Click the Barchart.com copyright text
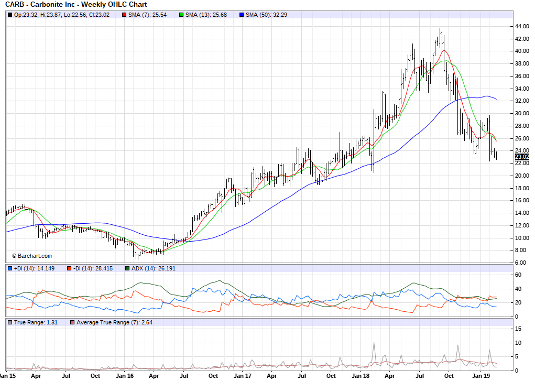 32,256
